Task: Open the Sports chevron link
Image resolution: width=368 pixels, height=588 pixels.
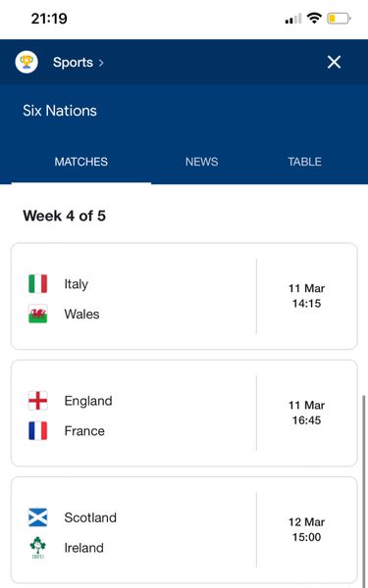Action: [x=79, y=63]
